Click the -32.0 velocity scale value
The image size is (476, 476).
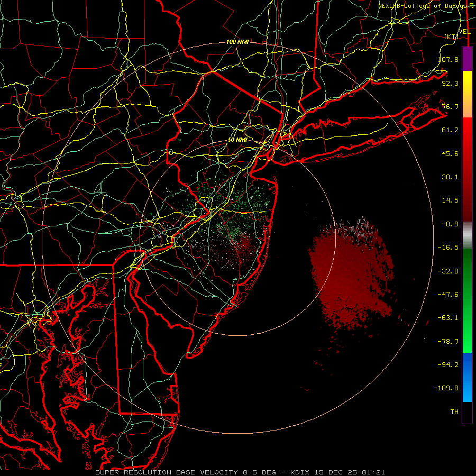(x=448, y=271)
